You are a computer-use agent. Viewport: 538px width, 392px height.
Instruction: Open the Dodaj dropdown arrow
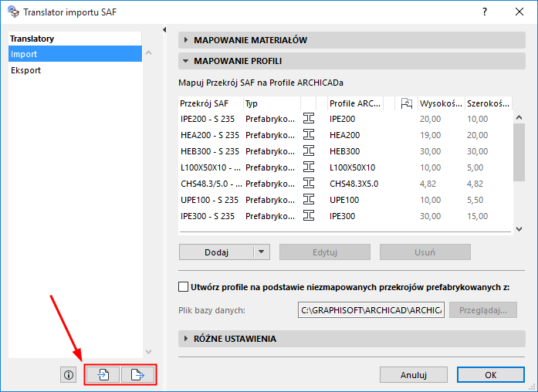click(262, 252)
